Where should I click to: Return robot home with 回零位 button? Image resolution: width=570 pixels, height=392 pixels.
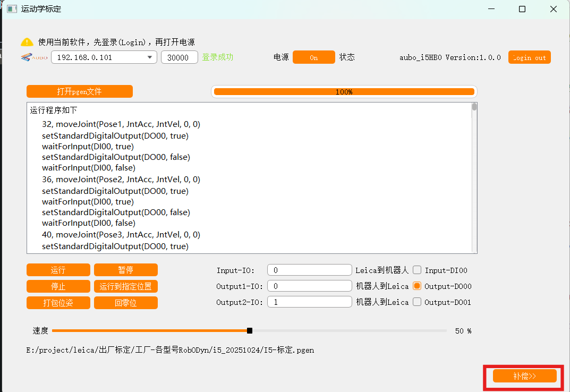coord(125,303)
